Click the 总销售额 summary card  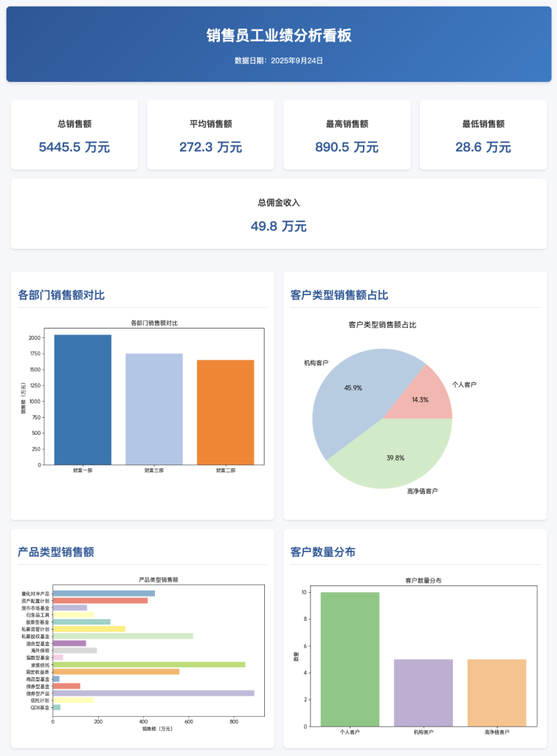75,136
